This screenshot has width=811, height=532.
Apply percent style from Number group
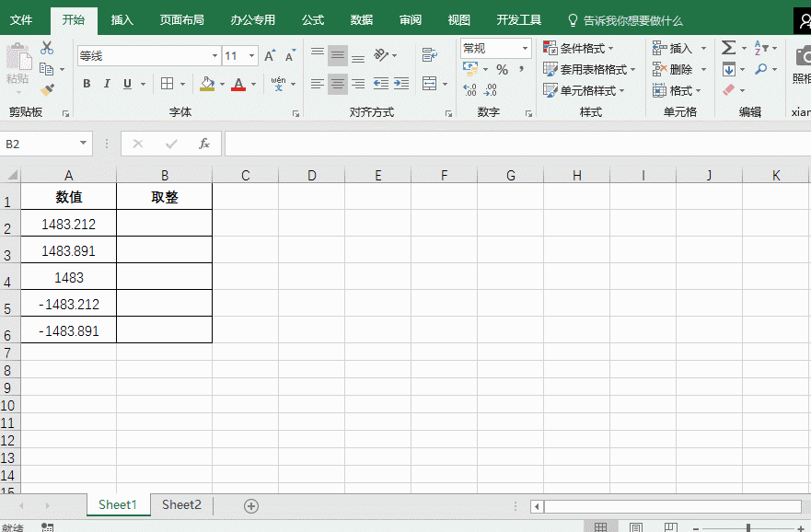pos(503,69)
